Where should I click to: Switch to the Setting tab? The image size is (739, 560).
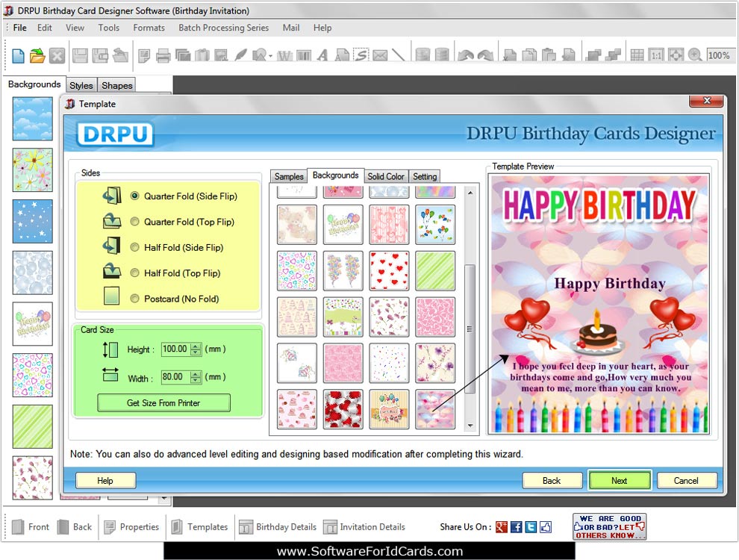[x=425, y=176]
